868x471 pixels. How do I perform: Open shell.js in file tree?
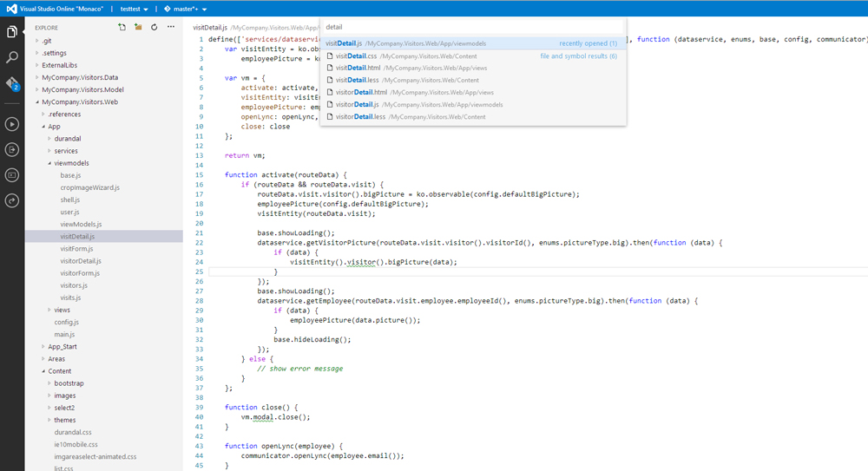pos(69,200)
